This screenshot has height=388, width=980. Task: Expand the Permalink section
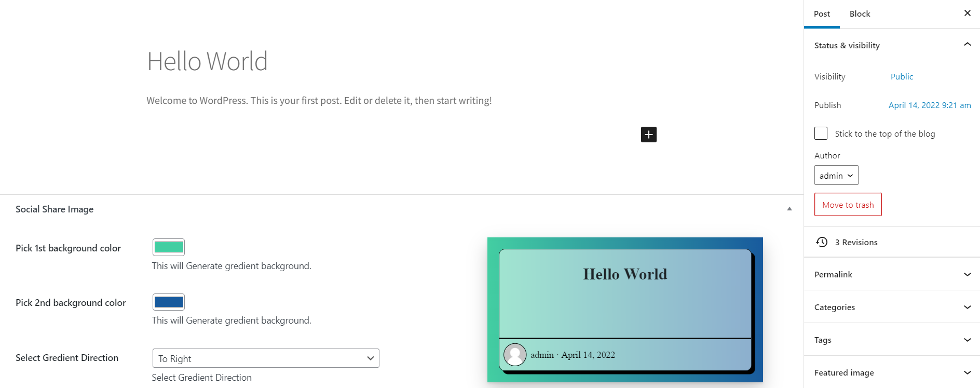tap(892, 274)
